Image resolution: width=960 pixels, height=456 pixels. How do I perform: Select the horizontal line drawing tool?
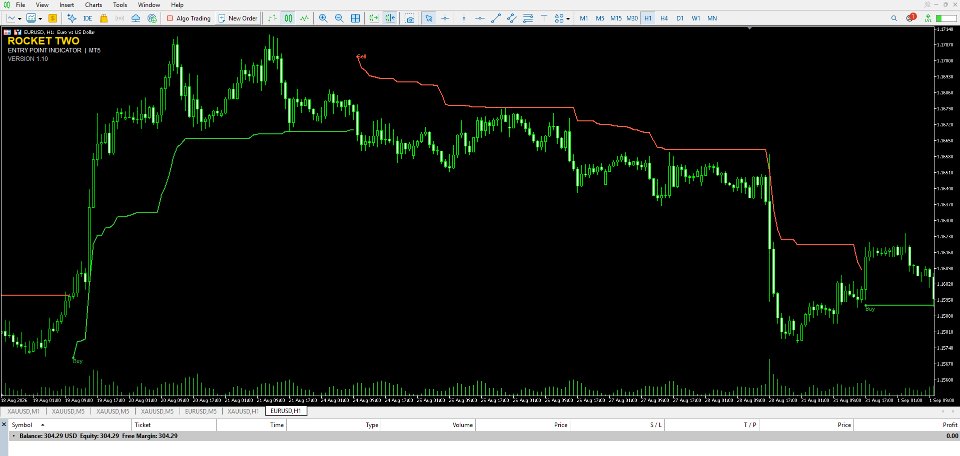coord(480,18)
